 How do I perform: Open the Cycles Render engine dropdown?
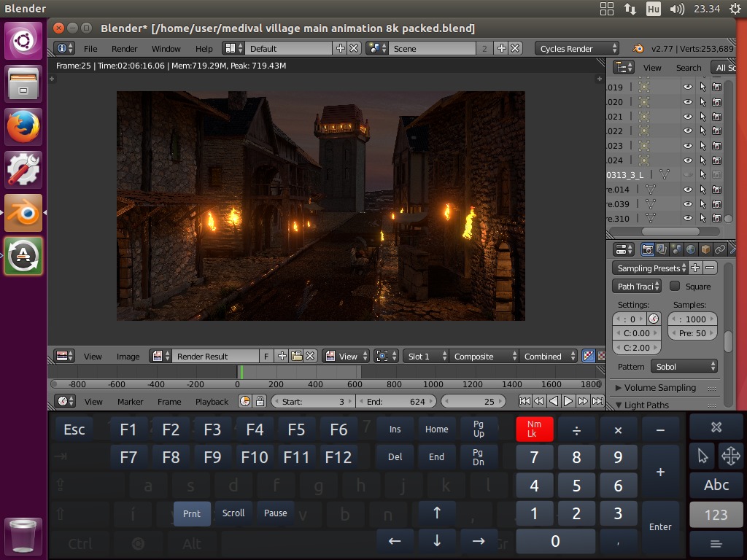pyautogui.click(x=578, y=49)
